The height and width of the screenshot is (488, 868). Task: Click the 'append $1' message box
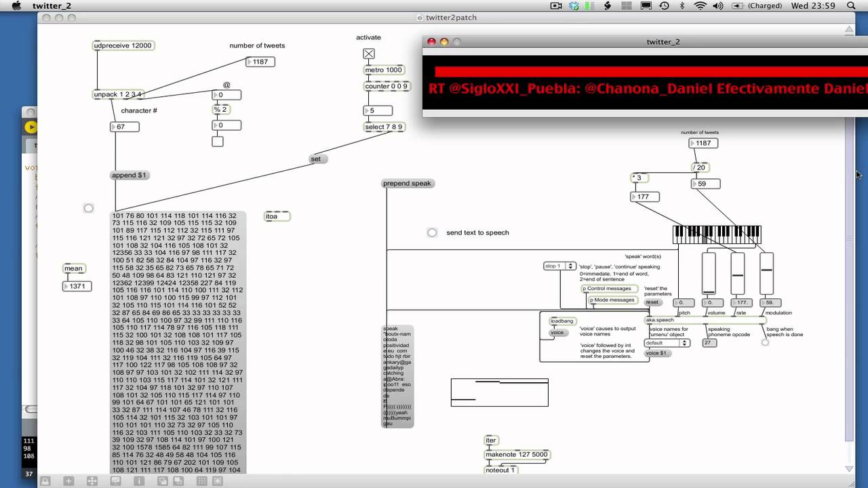(x=129, y=176)
